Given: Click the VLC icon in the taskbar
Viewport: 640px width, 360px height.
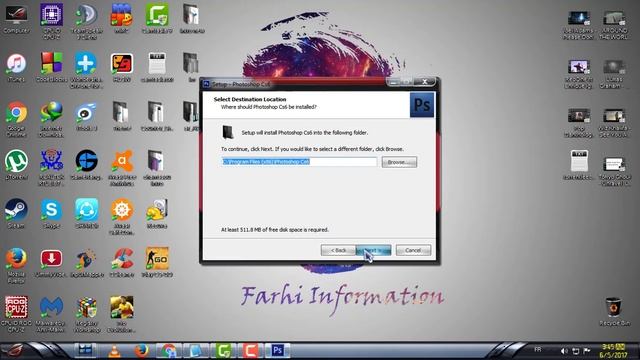Looking at the screenshot, I should (114, 351).
